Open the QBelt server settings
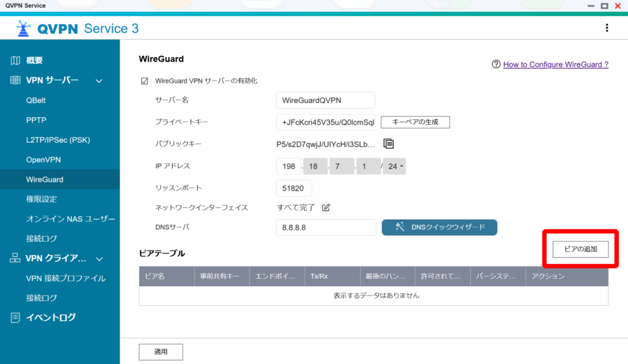Image resolution: width=628 pixels, height=364 pixels. 36,100
